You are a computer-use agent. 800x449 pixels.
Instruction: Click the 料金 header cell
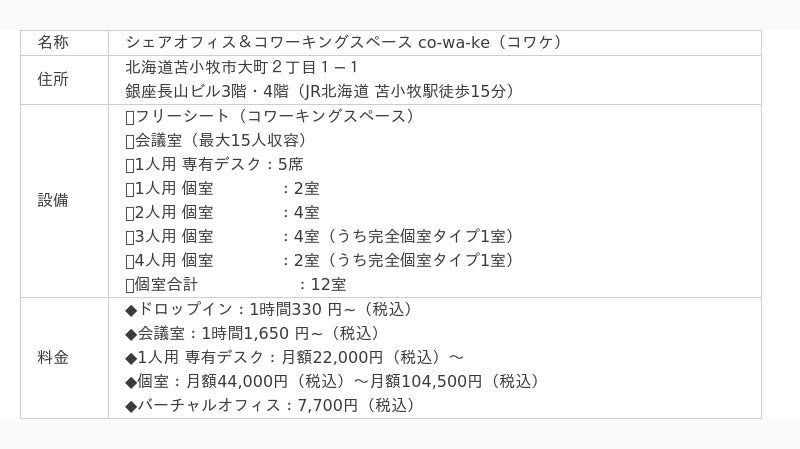53,357
